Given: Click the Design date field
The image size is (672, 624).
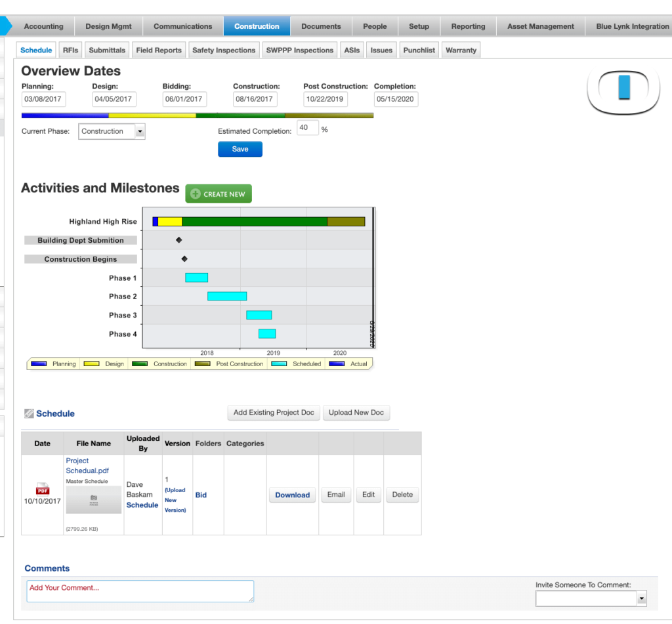Looking at the screenshot, I should (114, 99).
